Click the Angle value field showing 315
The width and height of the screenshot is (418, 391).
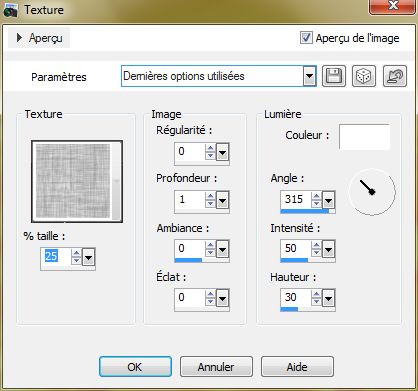point(296,200)
